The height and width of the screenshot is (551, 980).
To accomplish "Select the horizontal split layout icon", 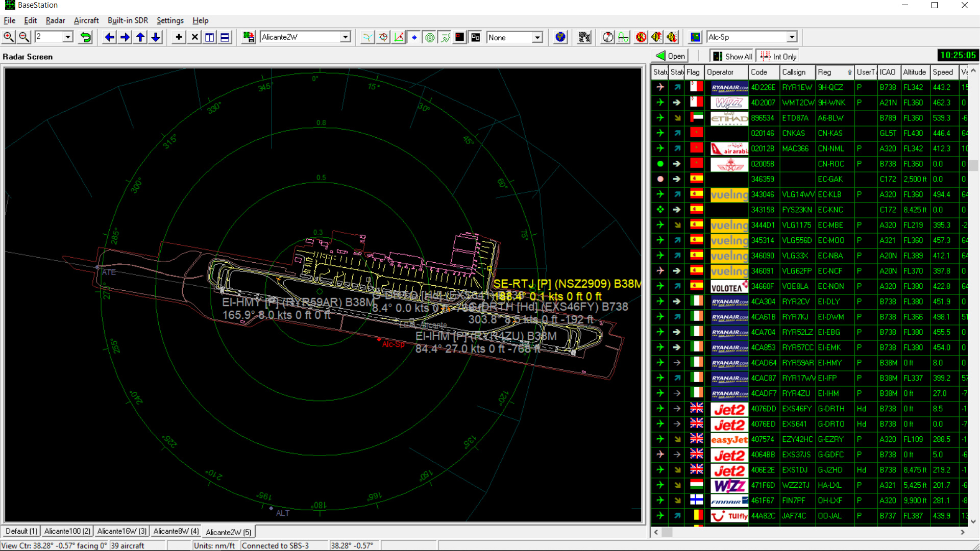I will pos(225,37).
